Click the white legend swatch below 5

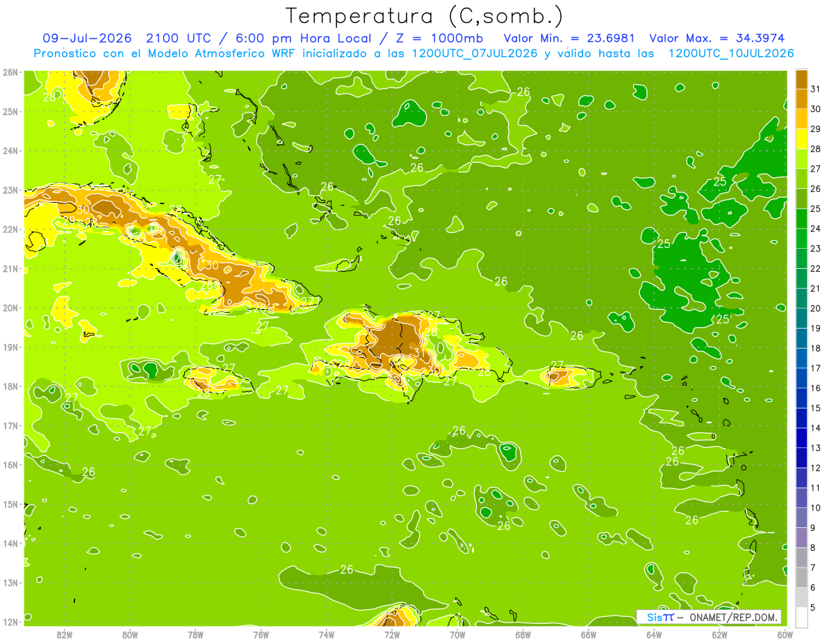pyautogui.click(x=802, y=617)
